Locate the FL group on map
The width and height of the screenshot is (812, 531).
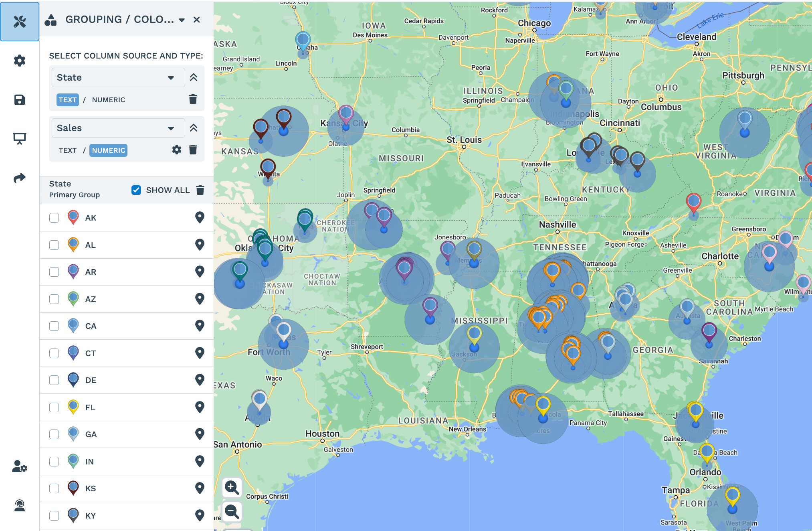coord(200,407)
